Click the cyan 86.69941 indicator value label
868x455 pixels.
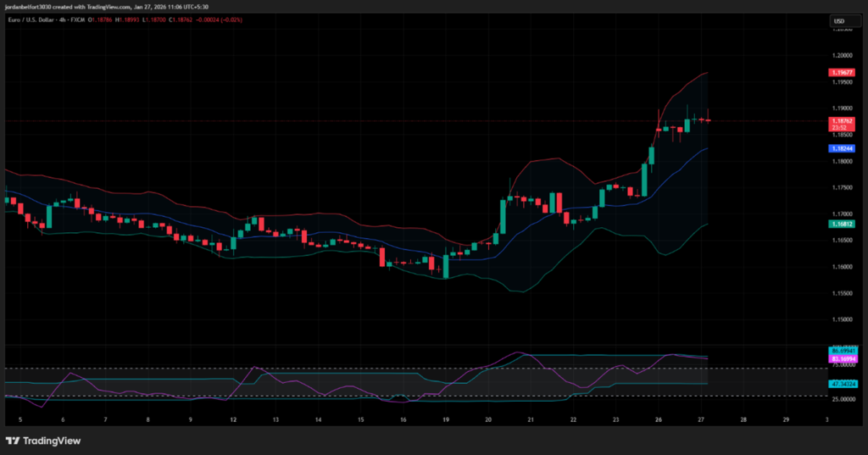(843, 350)
